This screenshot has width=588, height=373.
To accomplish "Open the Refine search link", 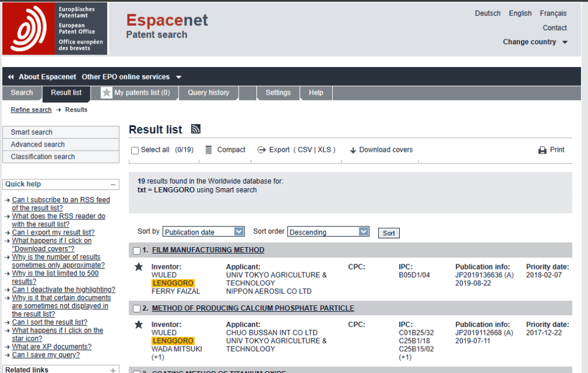I will (x=31, y=110).
